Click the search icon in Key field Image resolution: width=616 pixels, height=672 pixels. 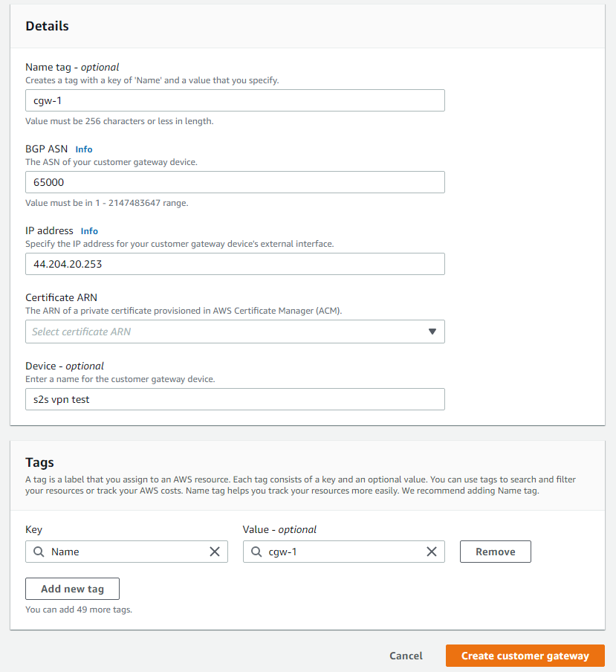click(x=39, y=552)
